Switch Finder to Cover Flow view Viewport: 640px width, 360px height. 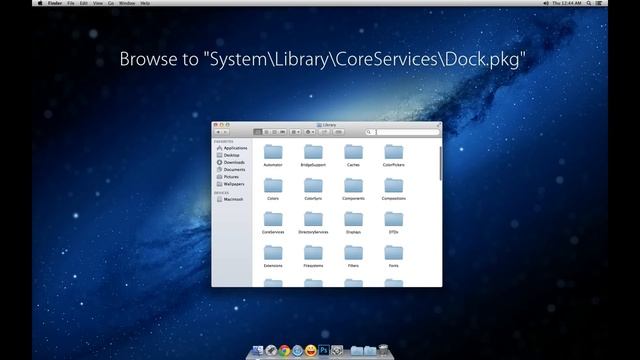tap(282, 132)
